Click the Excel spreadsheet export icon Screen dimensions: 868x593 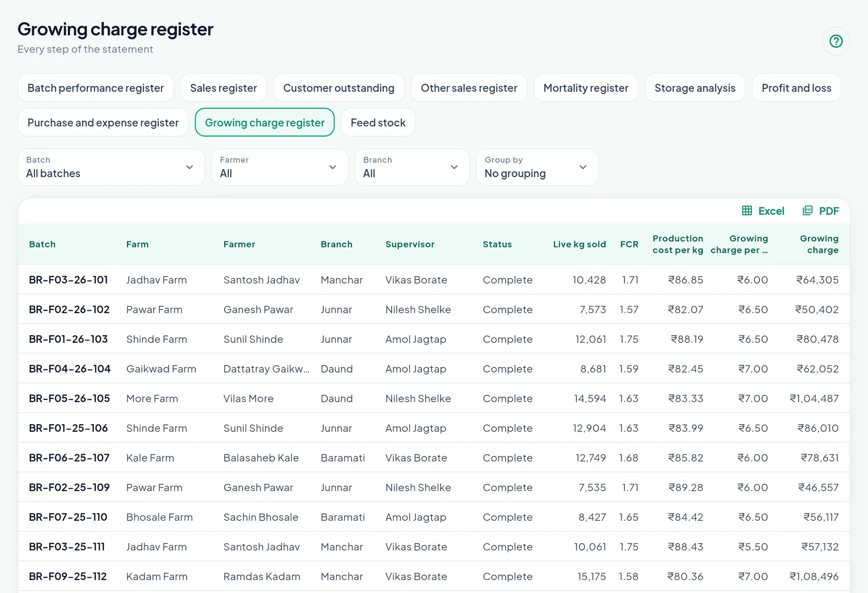pyautogui.click(x=747, y=211)
